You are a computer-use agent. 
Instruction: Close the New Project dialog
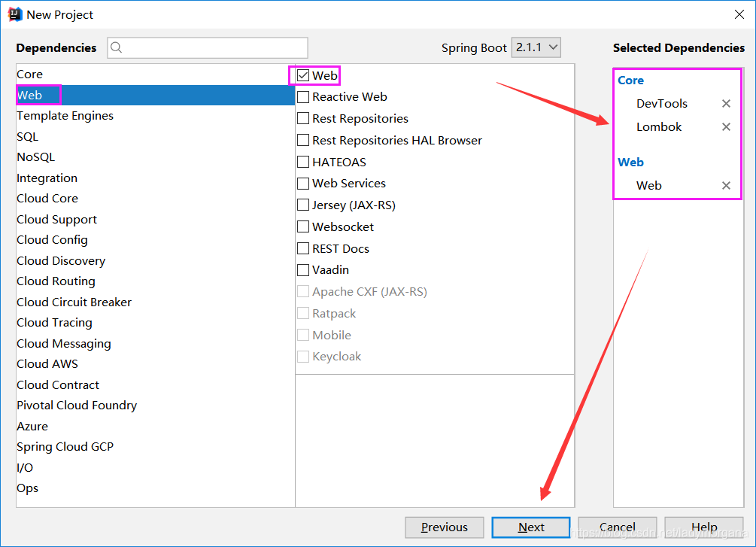point(739,14)
